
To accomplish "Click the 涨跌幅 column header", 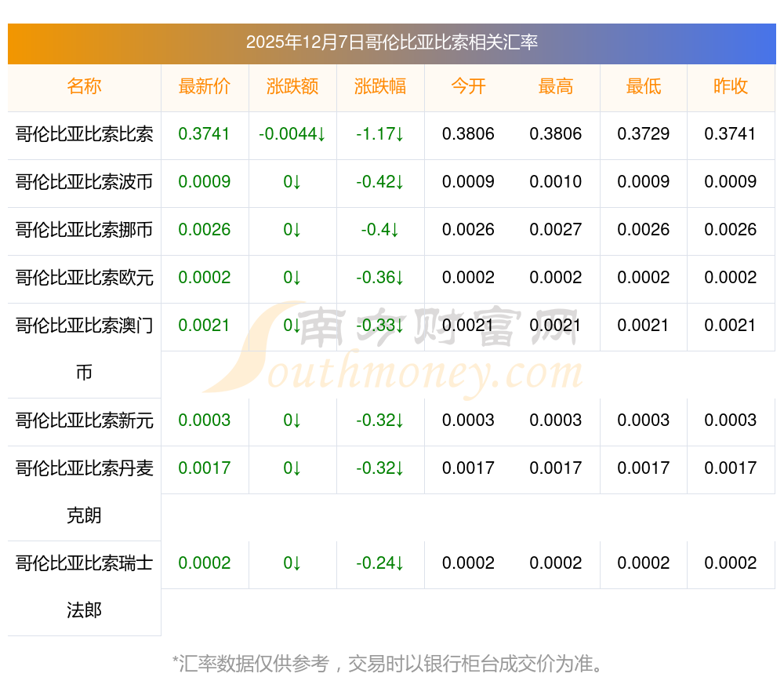I will click(380, 86).
